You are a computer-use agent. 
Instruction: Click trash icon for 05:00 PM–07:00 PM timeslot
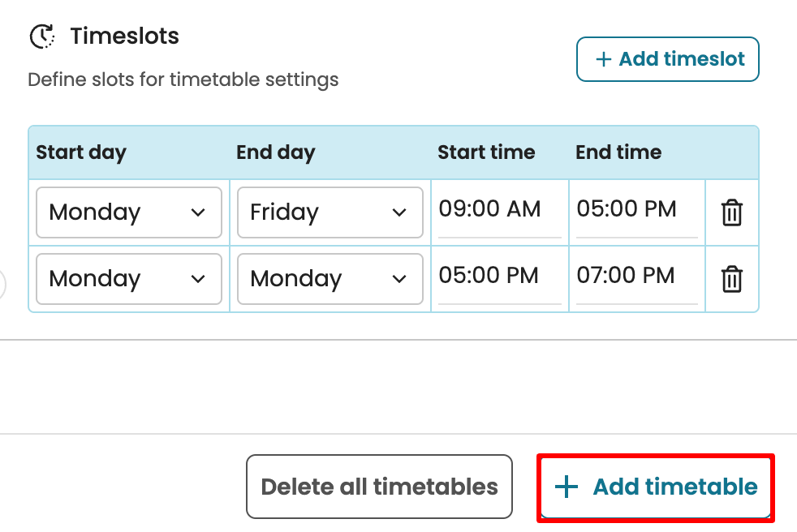[732, 279]
